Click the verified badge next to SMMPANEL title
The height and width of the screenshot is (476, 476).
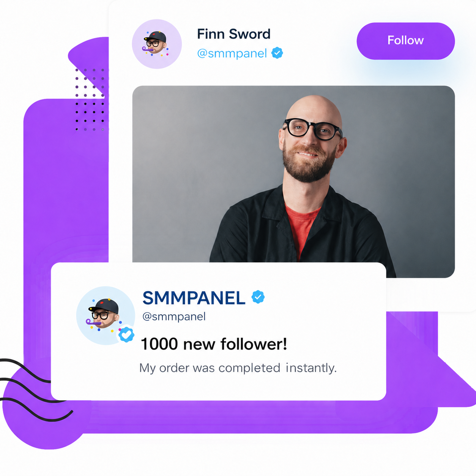[258, 297]
